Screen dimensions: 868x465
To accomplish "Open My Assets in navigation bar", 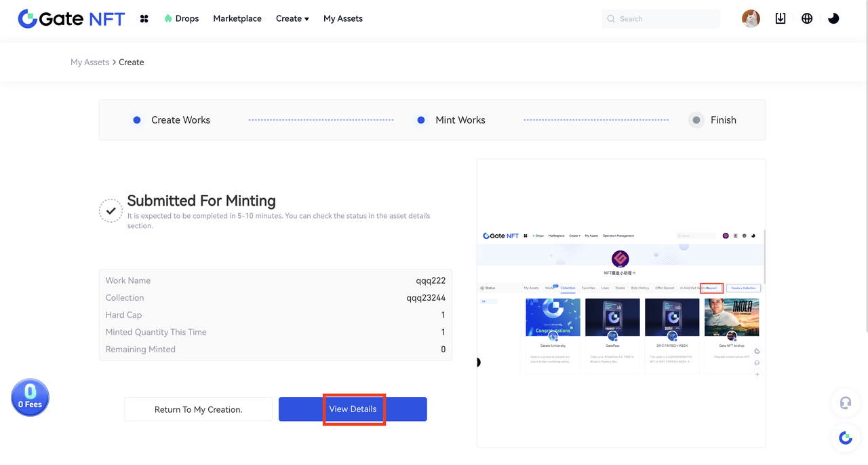I will click(342, 19).
